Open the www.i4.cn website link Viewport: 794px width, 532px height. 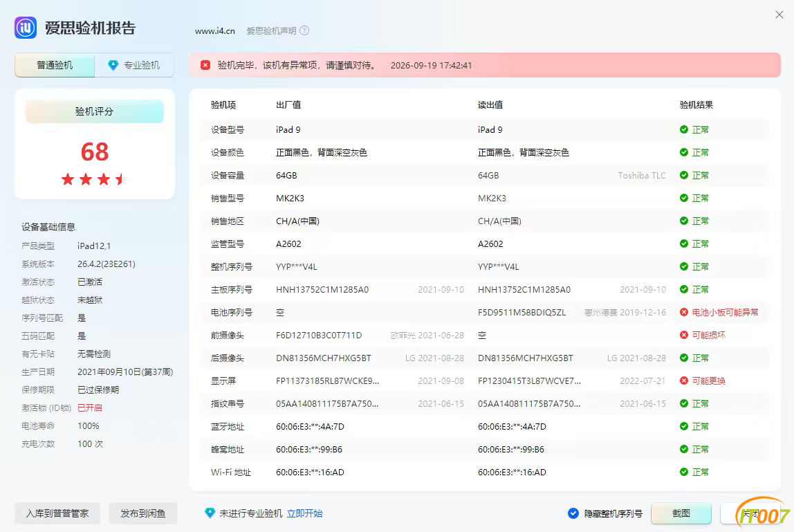214,31
